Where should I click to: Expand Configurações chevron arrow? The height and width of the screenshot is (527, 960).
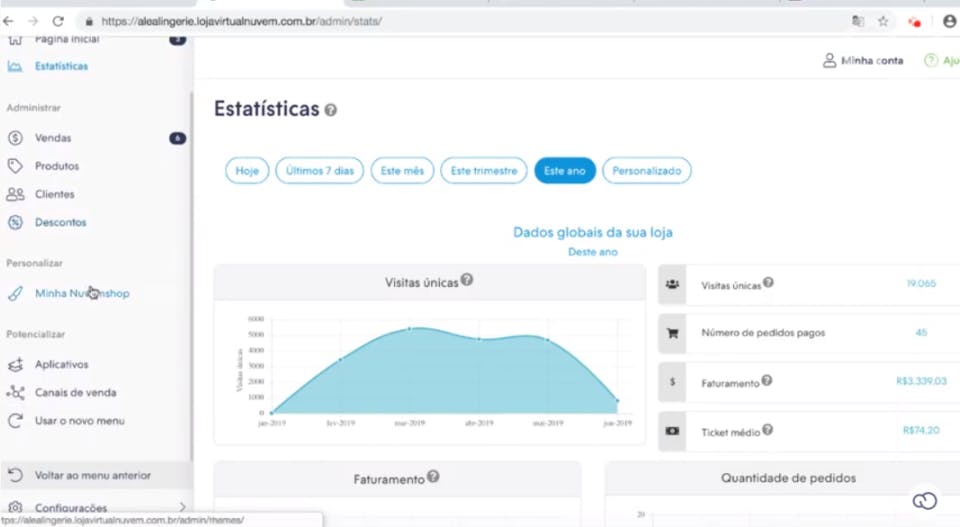[x=182, y=507]
